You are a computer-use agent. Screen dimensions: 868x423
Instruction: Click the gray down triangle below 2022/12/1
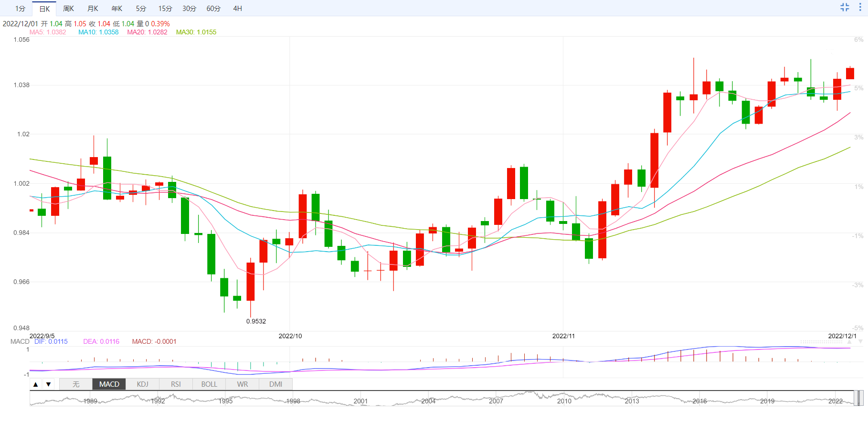(860, 342)
